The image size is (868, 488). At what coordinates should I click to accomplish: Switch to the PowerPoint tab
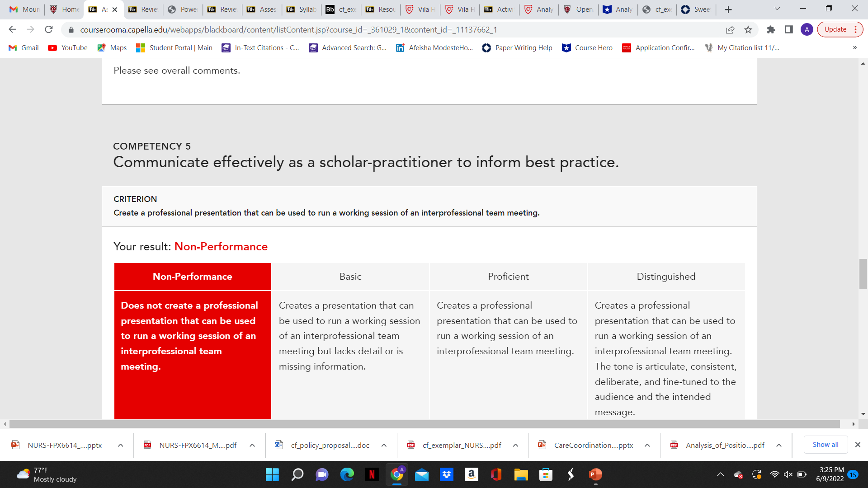pyautogui.click(x=183, y=9)
